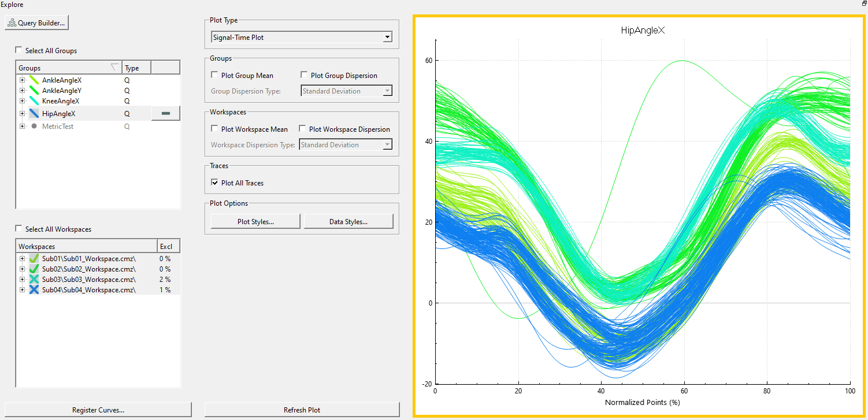This screenshot has height=420, width=868.
Task: Select the MetricTest group row
Action: (98, 126)
